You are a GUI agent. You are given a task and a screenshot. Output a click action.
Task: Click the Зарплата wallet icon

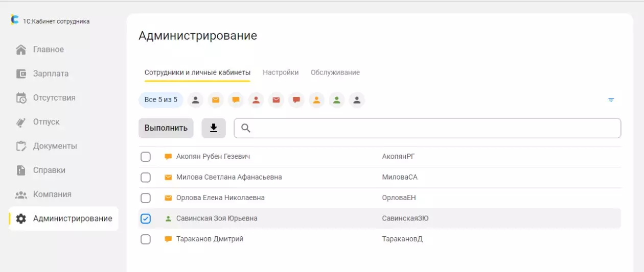tap(21, 73)
